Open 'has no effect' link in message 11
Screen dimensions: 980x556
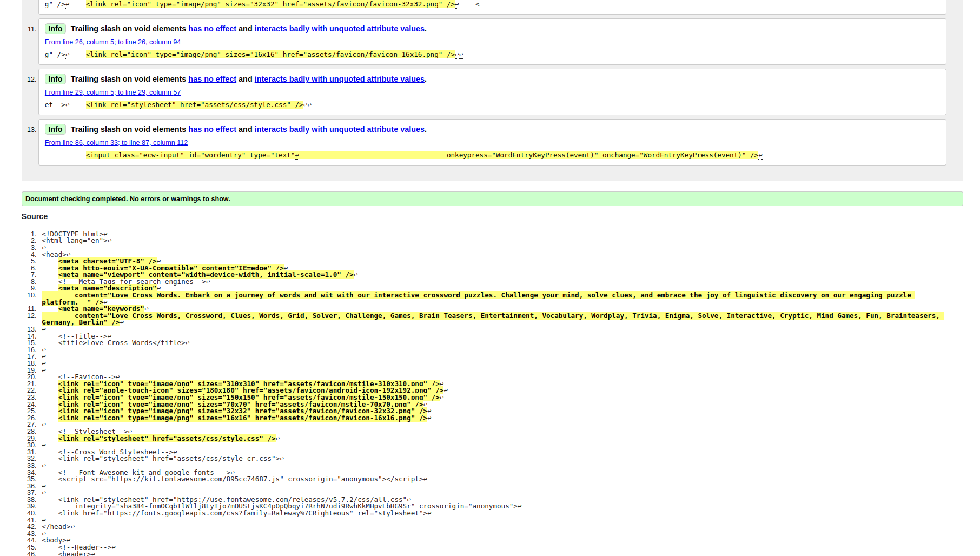(x=212, y=29)
